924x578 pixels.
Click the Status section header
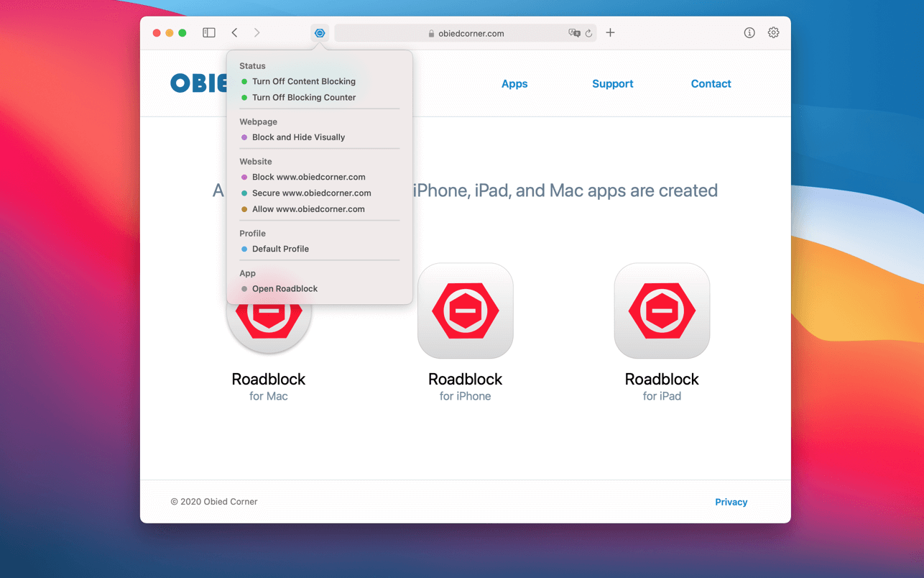252,66
